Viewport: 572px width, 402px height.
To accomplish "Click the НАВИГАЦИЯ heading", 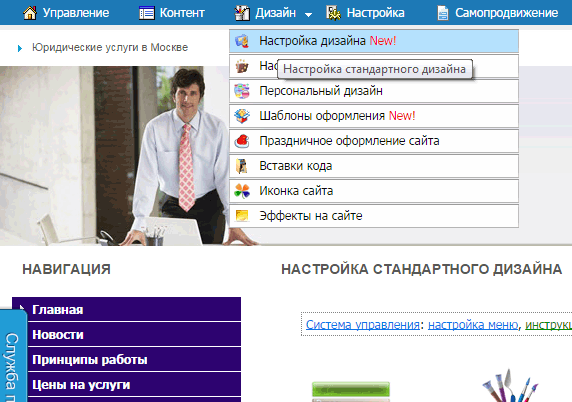I will [66, 269].
